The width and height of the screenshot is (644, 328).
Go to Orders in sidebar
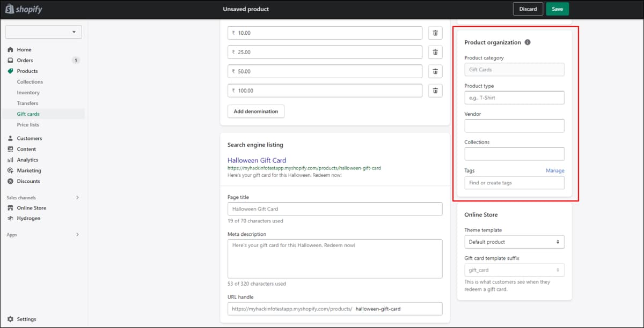[x=25, y=60]
